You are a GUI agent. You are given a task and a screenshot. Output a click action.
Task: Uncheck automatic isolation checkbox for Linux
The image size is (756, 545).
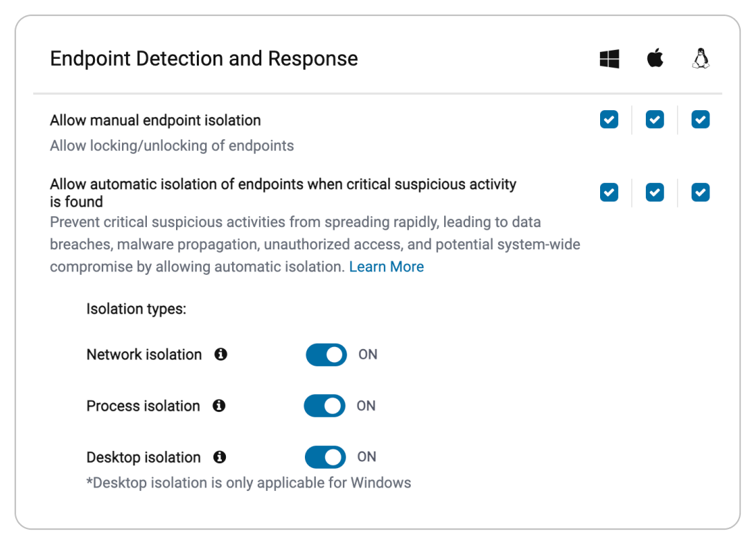coord(700,193)
